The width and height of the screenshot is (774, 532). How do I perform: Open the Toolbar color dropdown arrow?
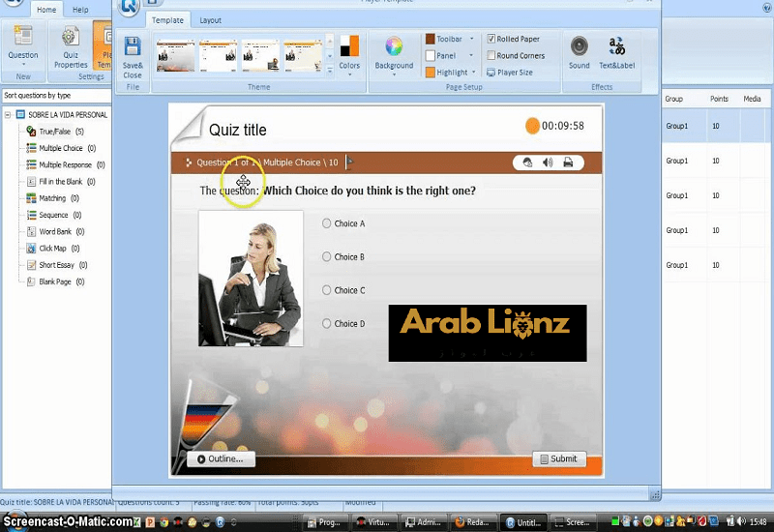471,39
